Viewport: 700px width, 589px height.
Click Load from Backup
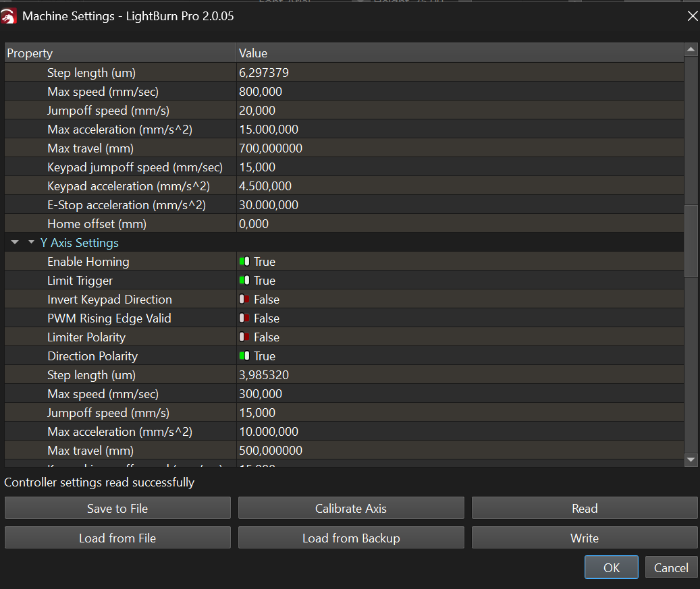[351, 538]
